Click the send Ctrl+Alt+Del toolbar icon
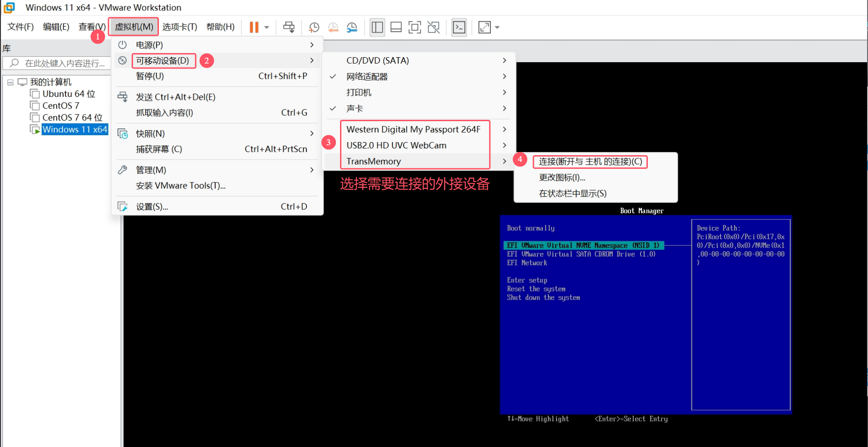This screenshot has width=868, height=447. point(289,27)
